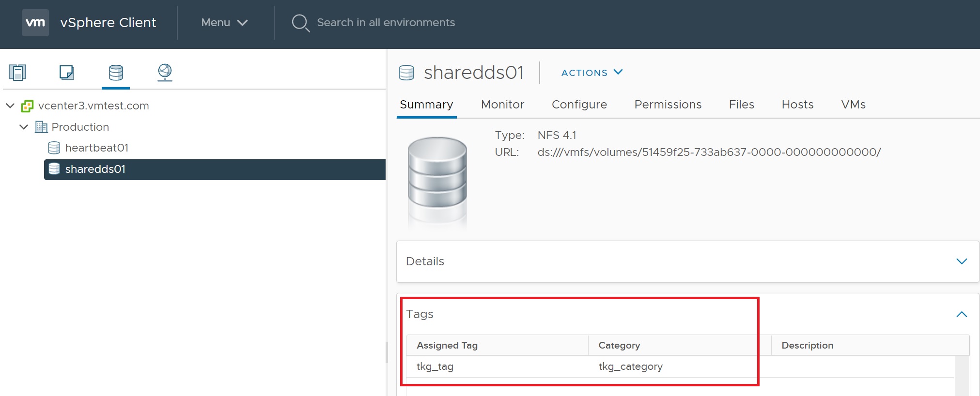Collapse the vcenter3.vmtest.com tree node
The height and width of the screenshot is (396, 980).
10,106
